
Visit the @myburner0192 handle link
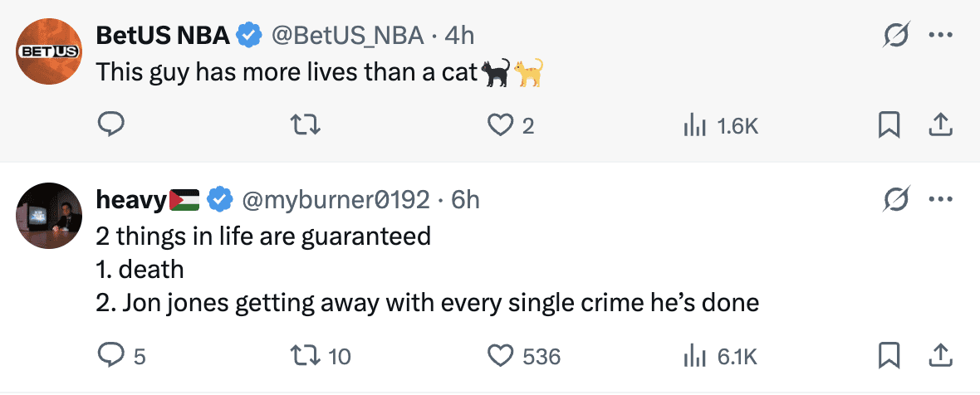[x=336, y=199]
